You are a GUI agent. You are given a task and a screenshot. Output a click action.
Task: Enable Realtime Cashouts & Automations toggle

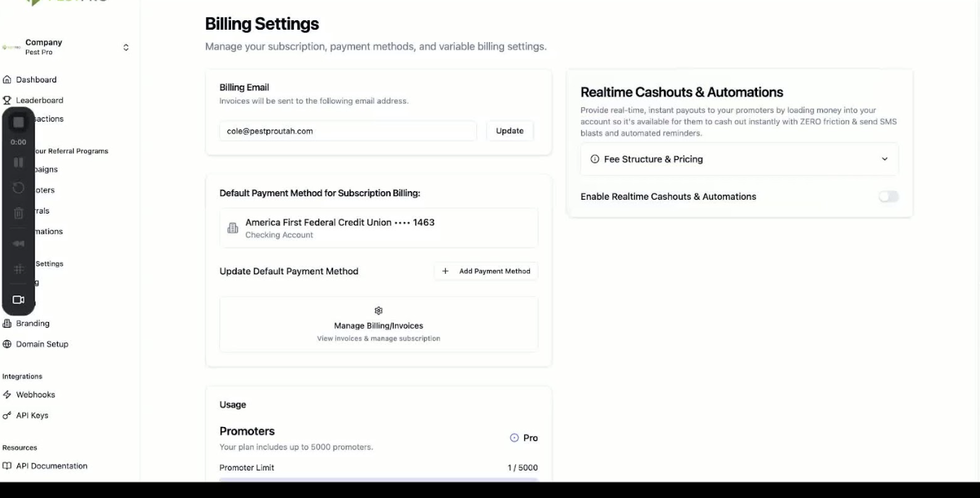coord(888,197)
